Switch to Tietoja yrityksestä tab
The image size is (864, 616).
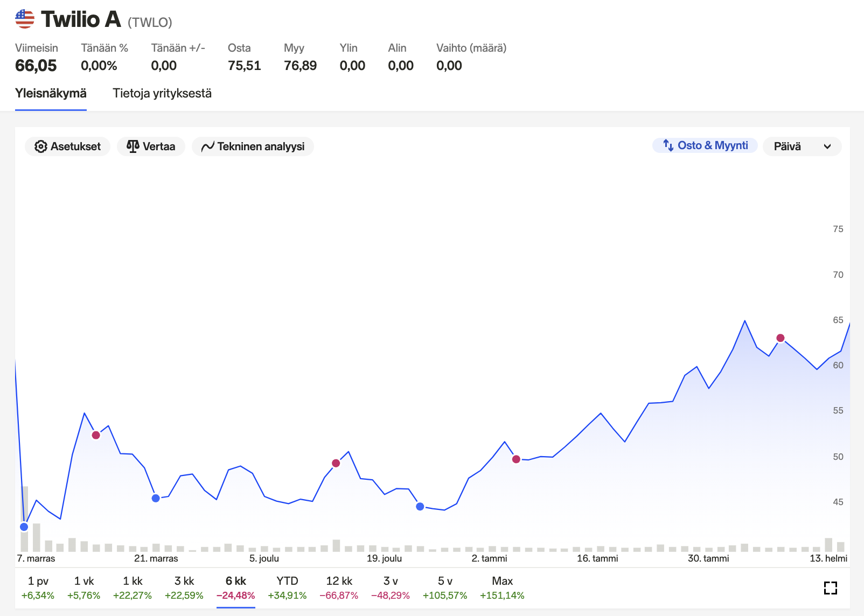(x=162, y=94)
